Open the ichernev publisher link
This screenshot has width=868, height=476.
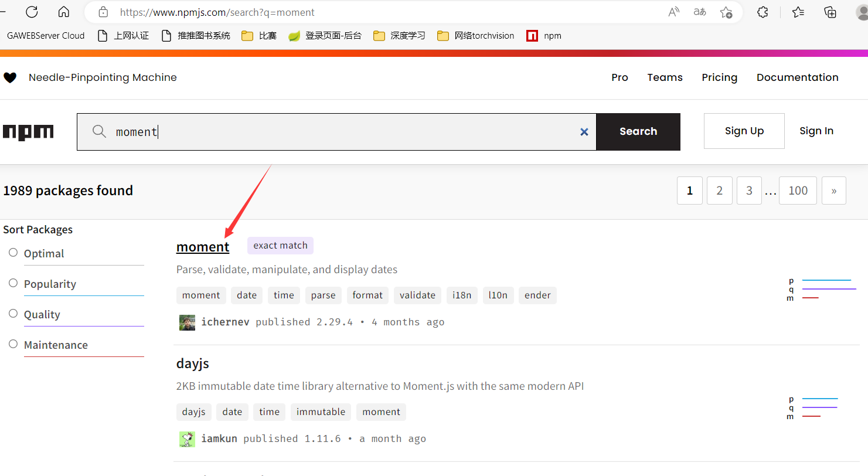(x=225, y=322)
